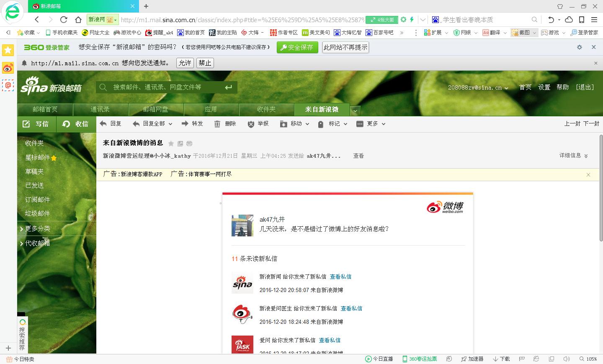Screen dimensions: 603x364
Task: Click the Sina news sender avatar
Action: [242, 282]
